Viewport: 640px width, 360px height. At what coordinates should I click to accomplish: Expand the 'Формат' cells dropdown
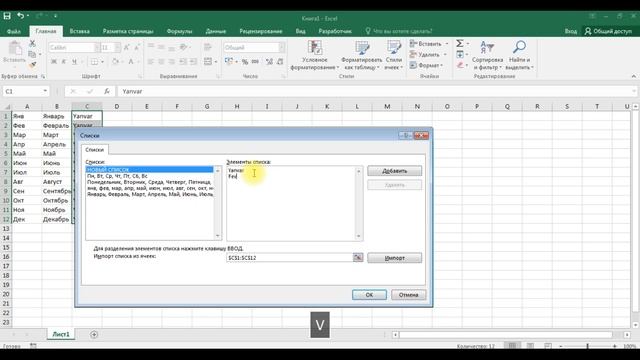click(426, 65)
